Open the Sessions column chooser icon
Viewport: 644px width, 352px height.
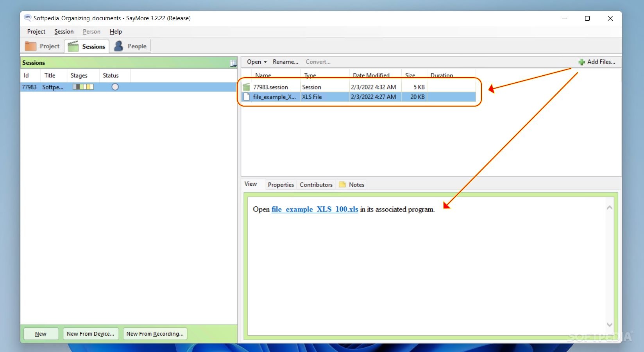233,63
